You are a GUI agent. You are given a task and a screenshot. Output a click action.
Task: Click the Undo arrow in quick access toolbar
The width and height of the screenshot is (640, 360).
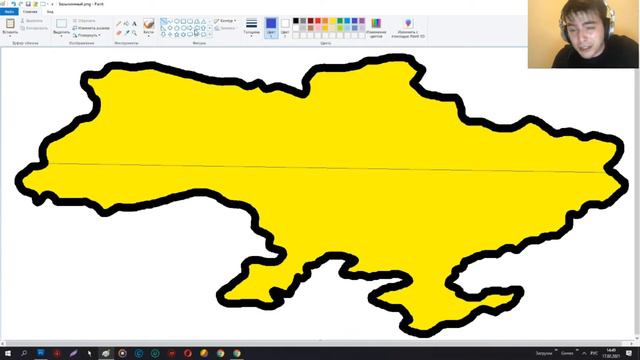[x=14, y=4]
